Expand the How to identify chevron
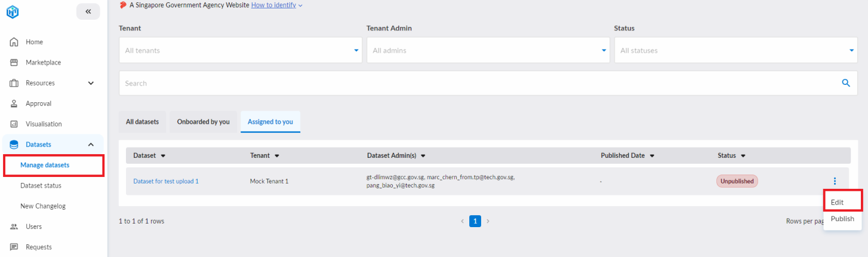 300,5
